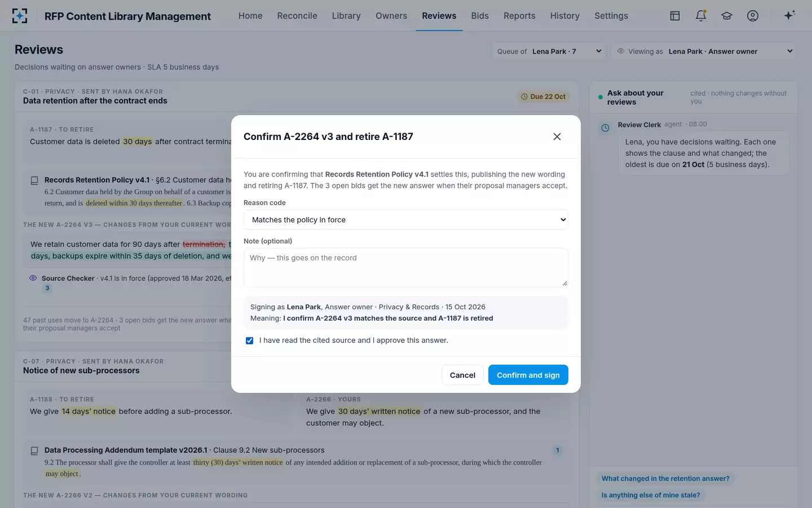Click the 'A-2266 · YOURS' label
Image resolution: width=812 pixels, height=508 pixels.
(333, 400)
